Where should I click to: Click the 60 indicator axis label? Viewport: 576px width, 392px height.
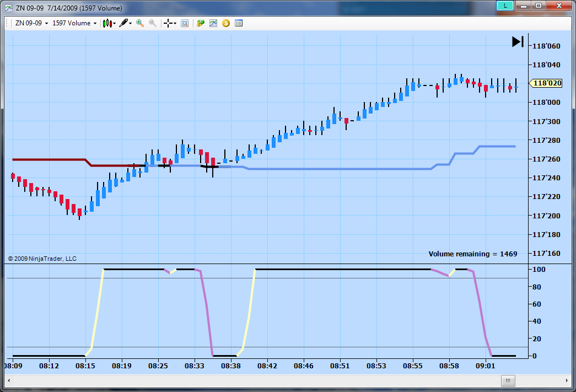click(x=537, y=304)
